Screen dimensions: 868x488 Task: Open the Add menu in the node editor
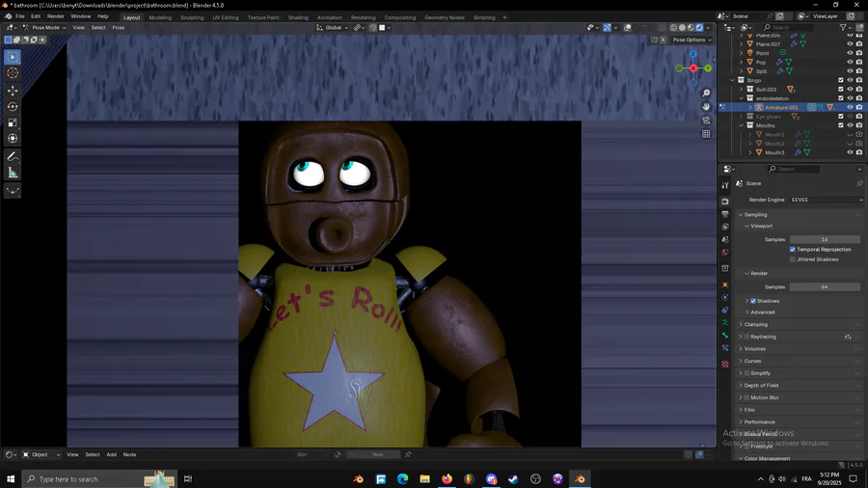click(x=111, y=455)
